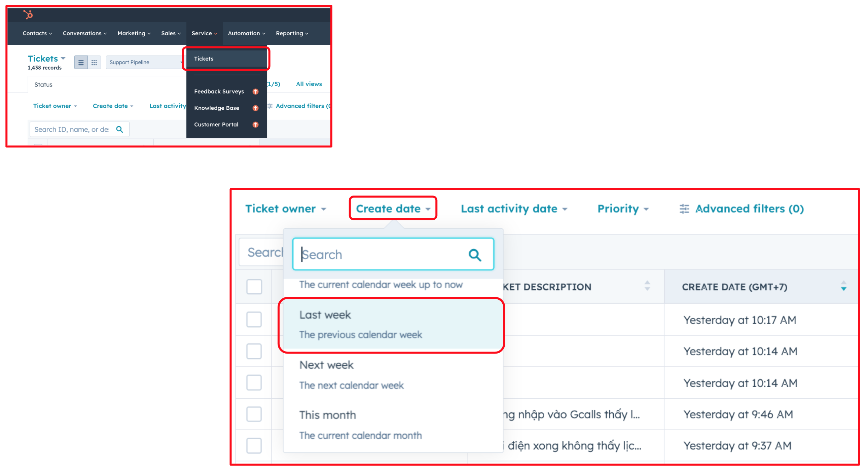
Task: Switch to board grid view icon
Action: 94,62
